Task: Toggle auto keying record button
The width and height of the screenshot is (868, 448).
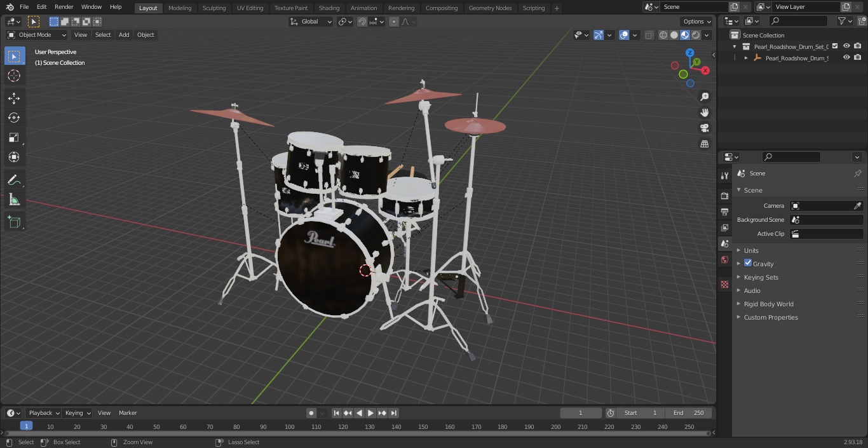Action: coord(311,413)
